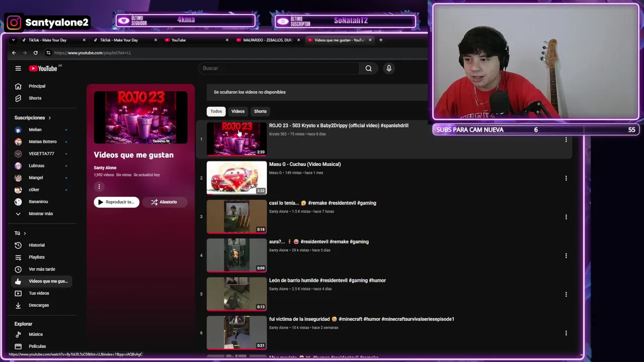Open Masu G - Cuchau video title
The height and width of the screenshot is (362, 644).
coord(305,164)
